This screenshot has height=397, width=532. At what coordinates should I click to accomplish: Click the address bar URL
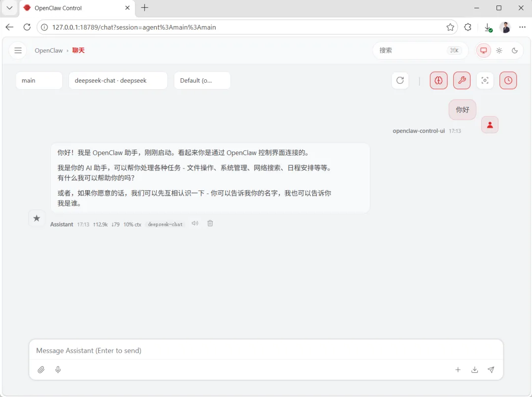point(134,28)
